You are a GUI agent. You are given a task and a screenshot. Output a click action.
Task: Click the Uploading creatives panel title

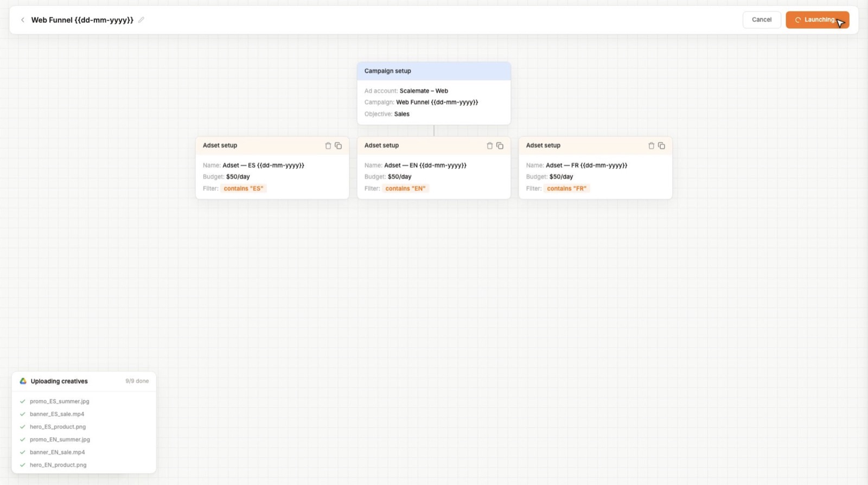coord(59,381)
